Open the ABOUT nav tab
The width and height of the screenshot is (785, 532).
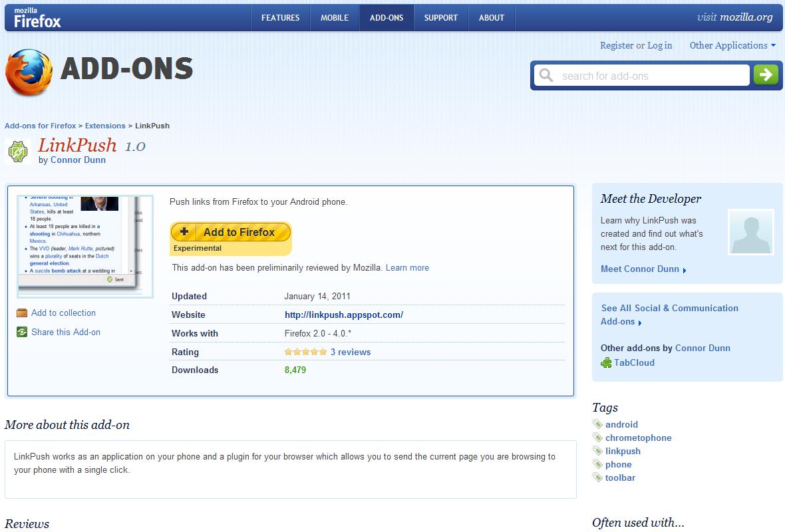(x=492, y=17)
